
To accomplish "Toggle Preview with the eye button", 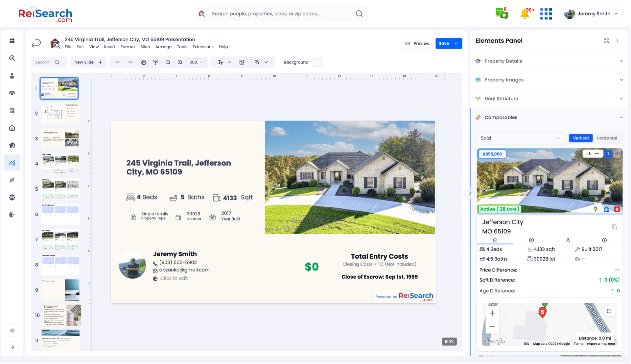I will pyautogui.click(x=417, y=43).
